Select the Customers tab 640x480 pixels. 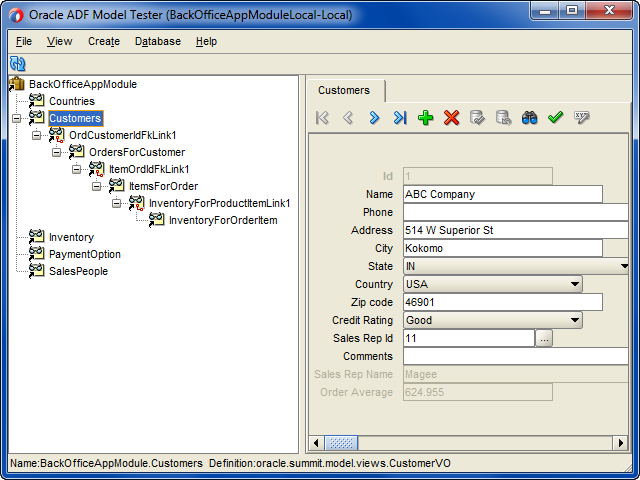[345, 90]
